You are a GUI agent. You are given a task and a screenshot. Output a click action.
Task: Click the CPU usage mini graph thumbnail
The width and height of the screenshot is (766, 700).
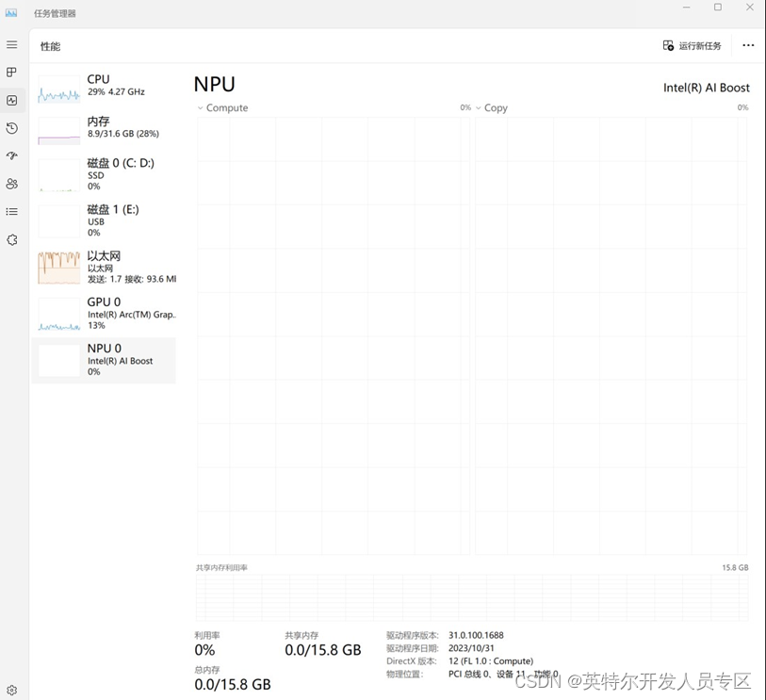coord(59,90)
